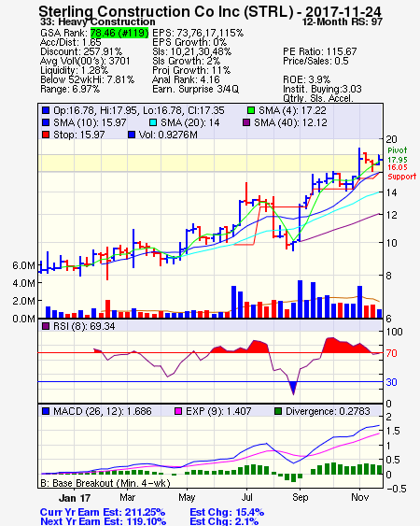Click the Anal Rank: 4.16 text
This screenshot has height=526, width=420.
(x=186, y=79)
